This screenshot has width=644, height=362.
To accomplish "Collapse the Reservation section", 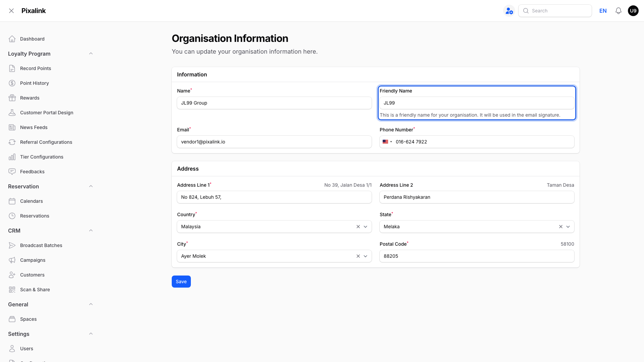I will (91, 186).
